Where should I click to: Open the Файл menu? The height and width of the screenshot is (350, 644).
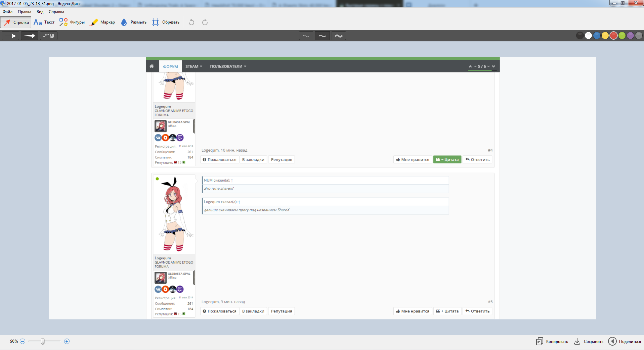[7, 12]
